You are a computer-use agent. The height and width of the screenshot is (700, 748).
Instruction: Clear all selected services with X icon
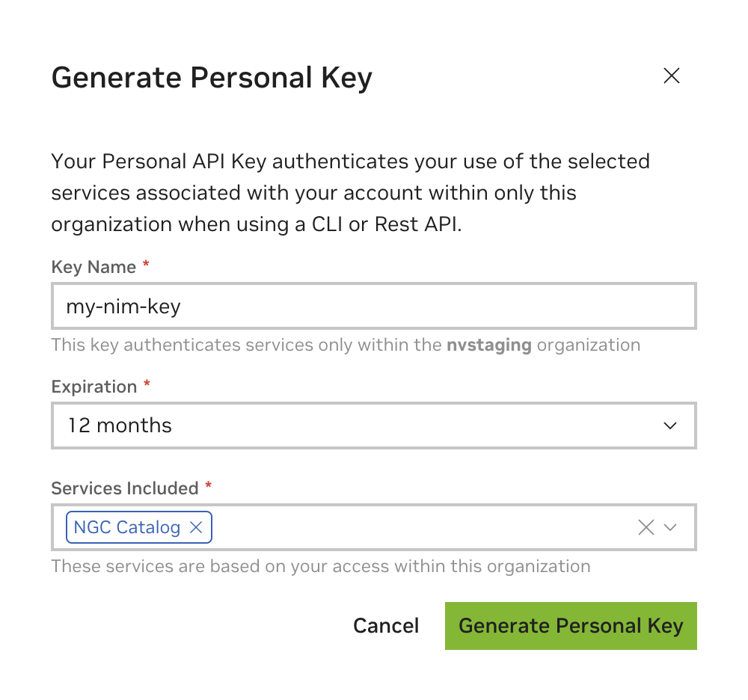point(646,527)
